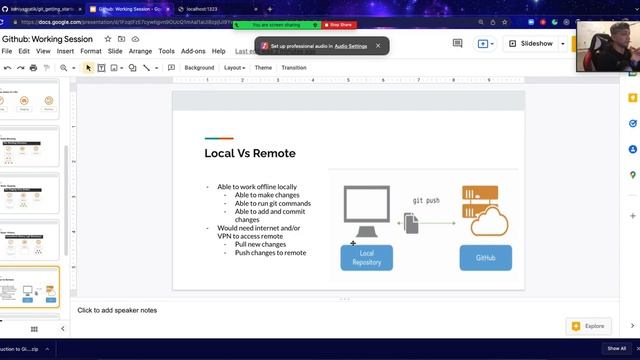Open the Arrange menu

coord(140,51)
